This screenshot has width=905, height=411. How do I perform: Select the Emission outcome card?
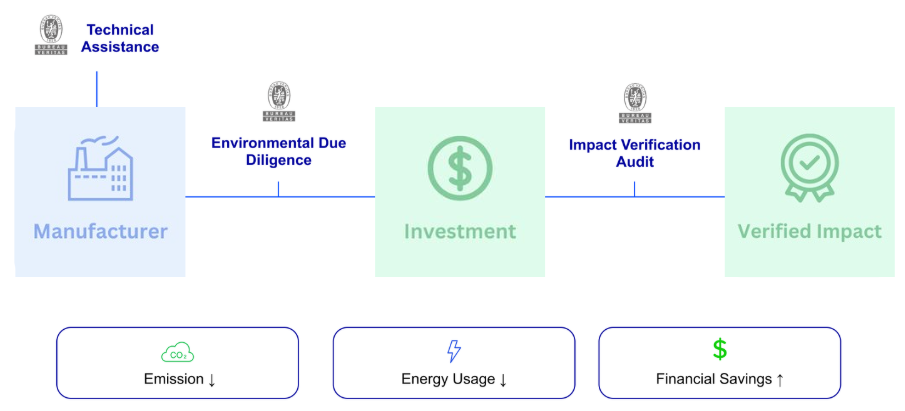177,363
